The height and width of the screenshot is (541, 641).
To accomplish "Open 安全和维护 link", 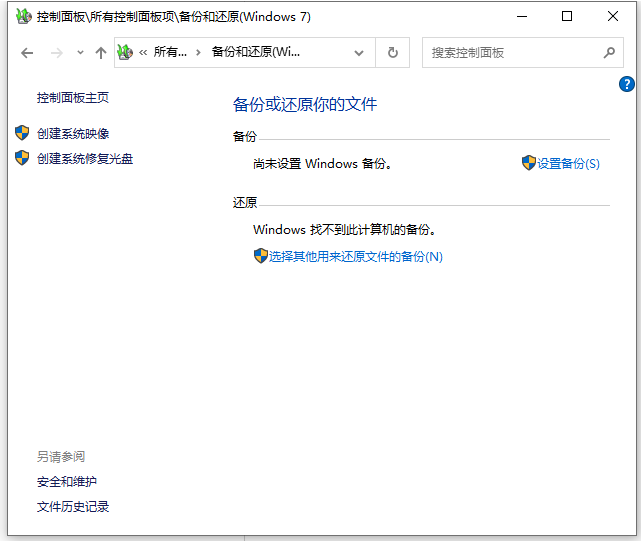I will point(67,482).
